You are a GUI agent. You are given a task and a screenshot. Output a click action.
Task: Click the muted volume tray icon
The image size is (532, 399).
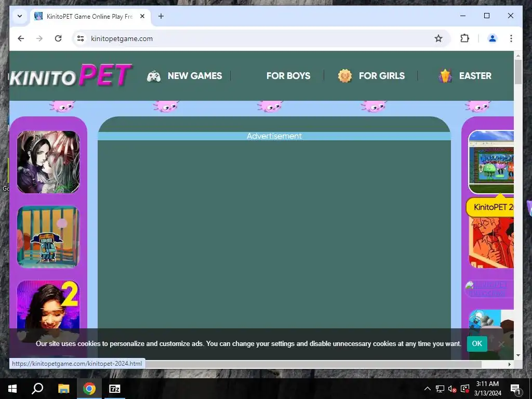(x=453, y=389)
